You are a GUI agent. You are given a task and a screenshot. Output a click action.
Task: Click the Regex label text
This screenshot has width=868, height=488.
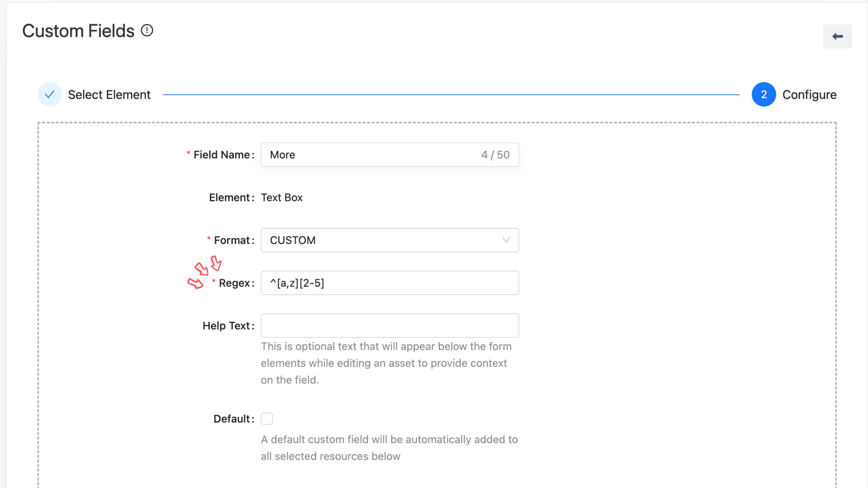pos(234,283)
